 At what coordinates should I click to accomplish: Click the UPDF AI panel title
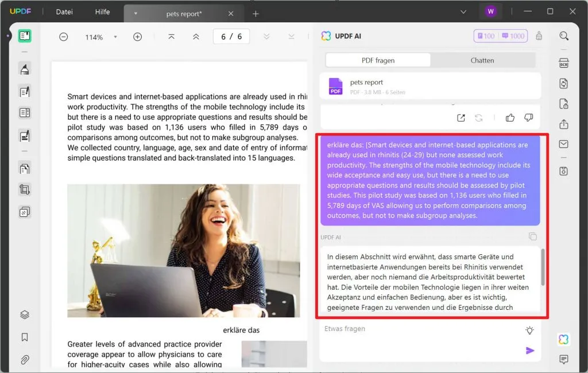point(347,36)
